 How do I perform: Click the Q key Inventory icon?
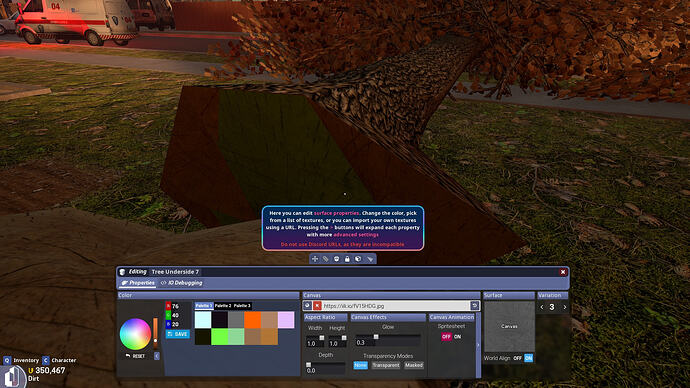7,360
